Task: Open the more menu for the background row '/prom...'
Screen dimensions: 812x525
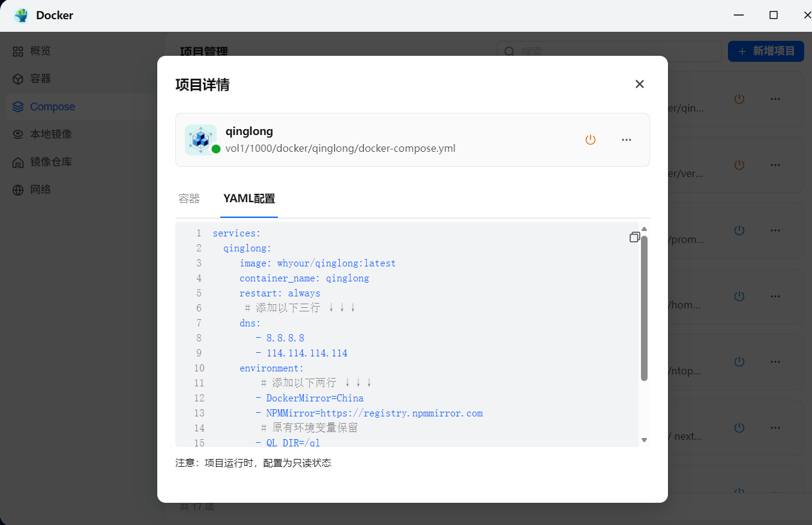Action: (x=775, y=230)
